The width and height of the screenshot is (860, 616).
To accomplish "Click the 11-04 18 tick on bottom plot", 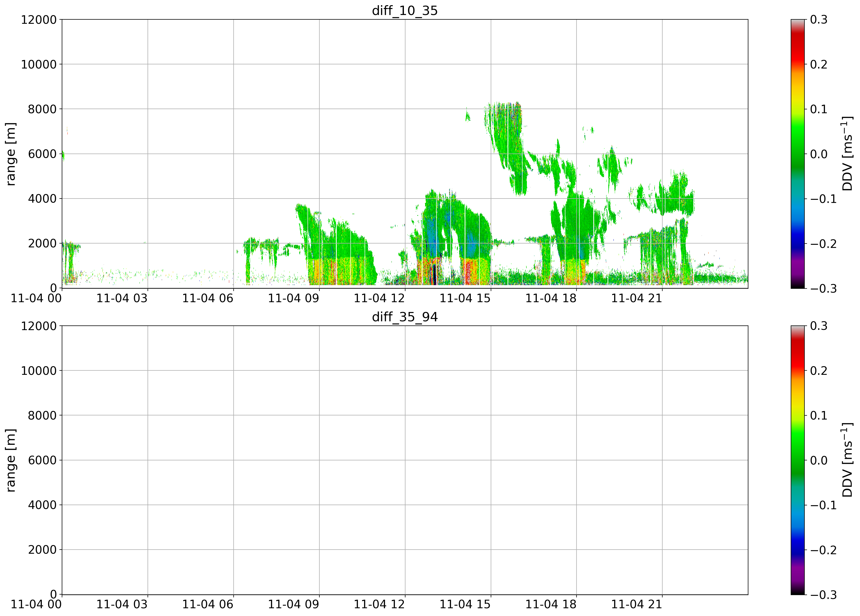I will [x=551, y=605].
